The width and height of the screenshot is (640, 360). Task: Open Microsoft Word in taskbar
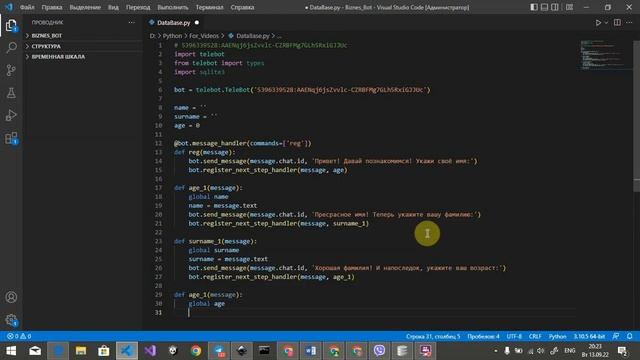311,351
